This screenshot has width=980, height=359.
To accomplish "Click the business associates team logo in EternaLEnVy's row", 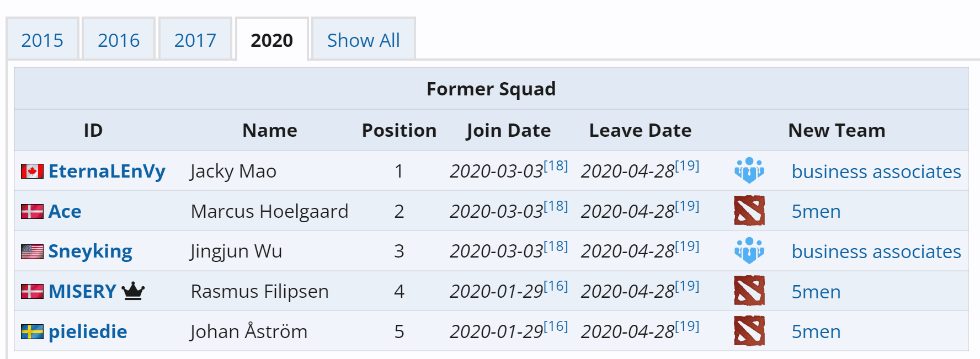I will 749,170.
